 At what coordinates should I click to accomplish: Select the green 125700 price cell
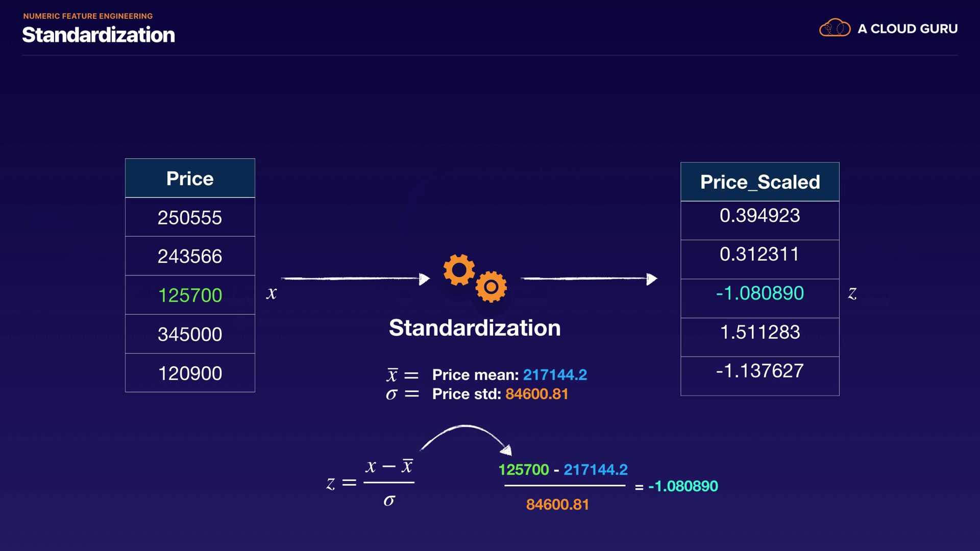click(190, 295)
